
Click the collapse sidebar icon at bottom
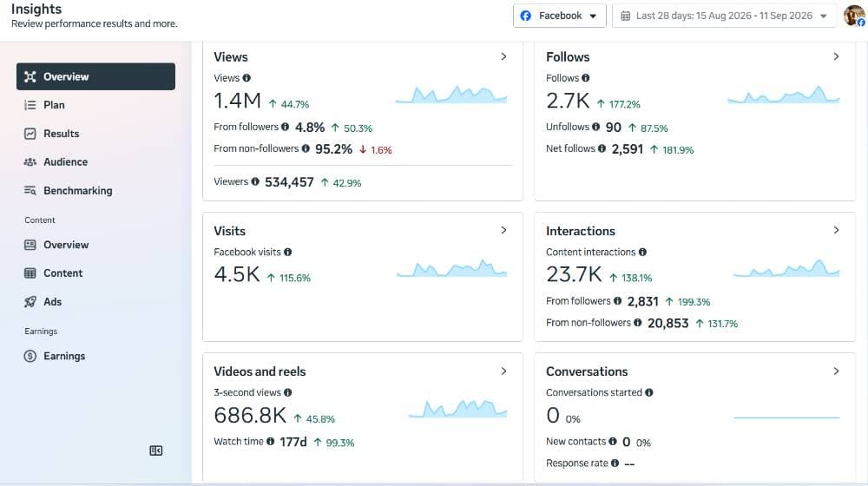(156, 450)
